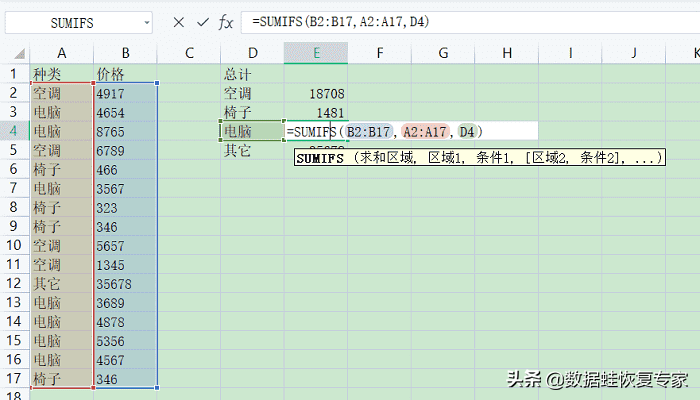Click 椅子 in the summary column D

(x=253, y=112)
